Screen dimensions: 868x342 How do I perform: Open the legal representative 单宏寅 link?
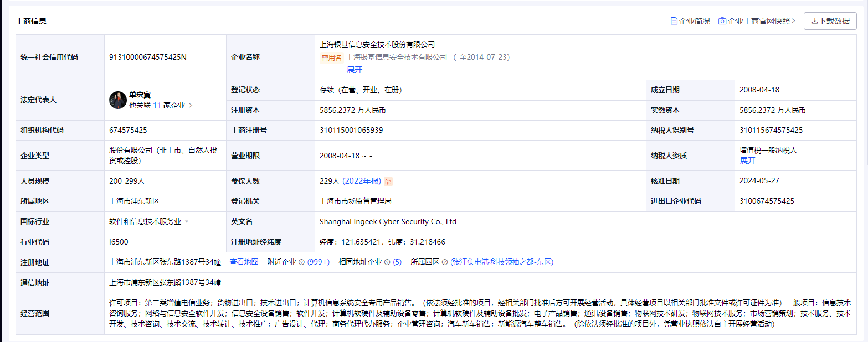(140, 95)
